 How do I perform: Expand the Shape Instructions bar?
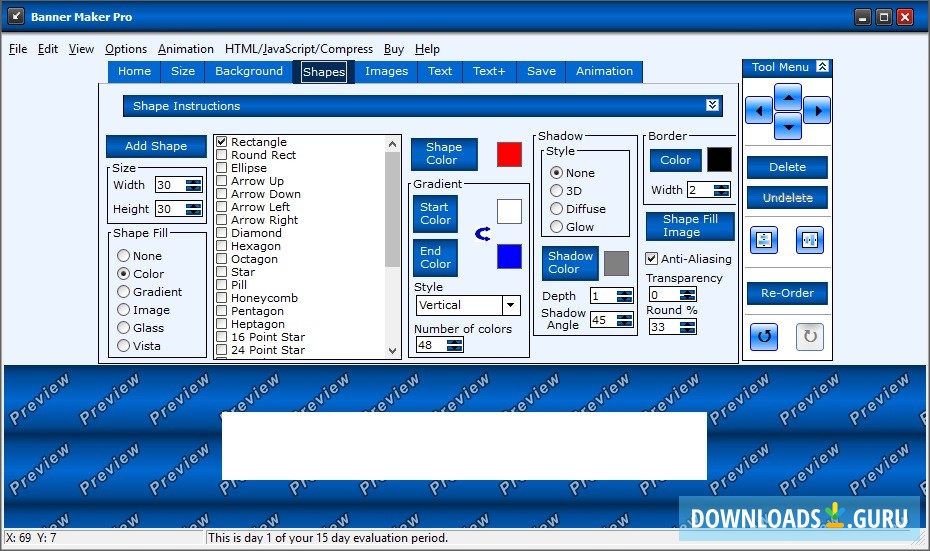(712, 105)
